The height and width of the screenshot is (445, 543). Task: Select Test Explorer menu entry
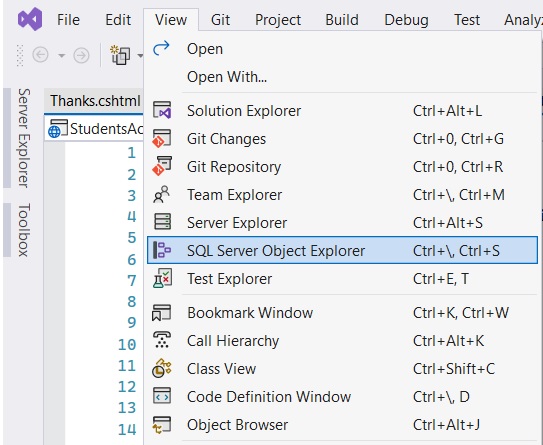point(342,279)
